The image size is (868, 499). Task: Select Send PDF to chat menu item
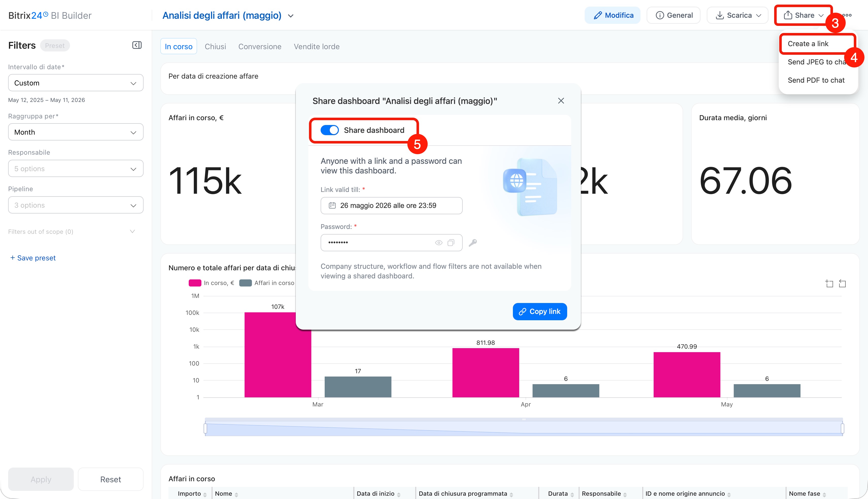coord(816,80)
